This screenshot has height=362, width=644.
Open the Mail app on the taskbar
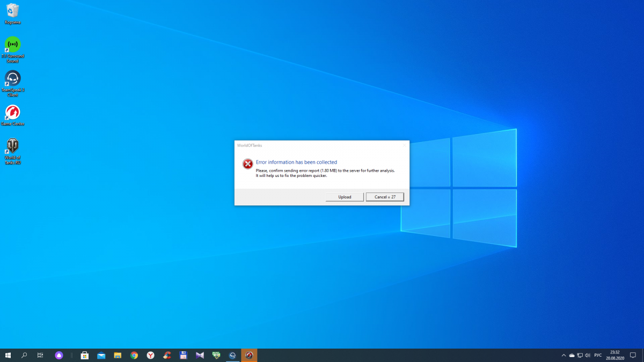[x=101, y=355]
